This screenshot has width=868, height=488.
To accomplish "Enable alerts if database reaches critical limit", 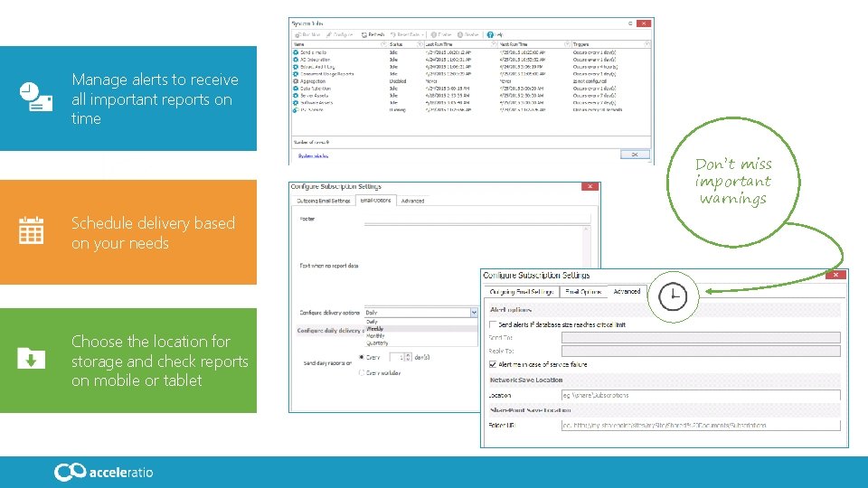I will coord(493,324).
